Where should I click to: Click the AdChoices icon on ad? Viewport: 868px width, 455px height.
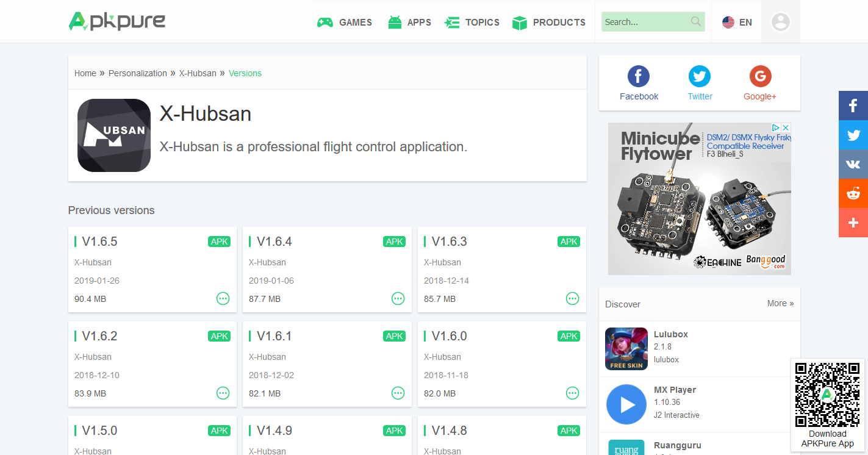777,127
